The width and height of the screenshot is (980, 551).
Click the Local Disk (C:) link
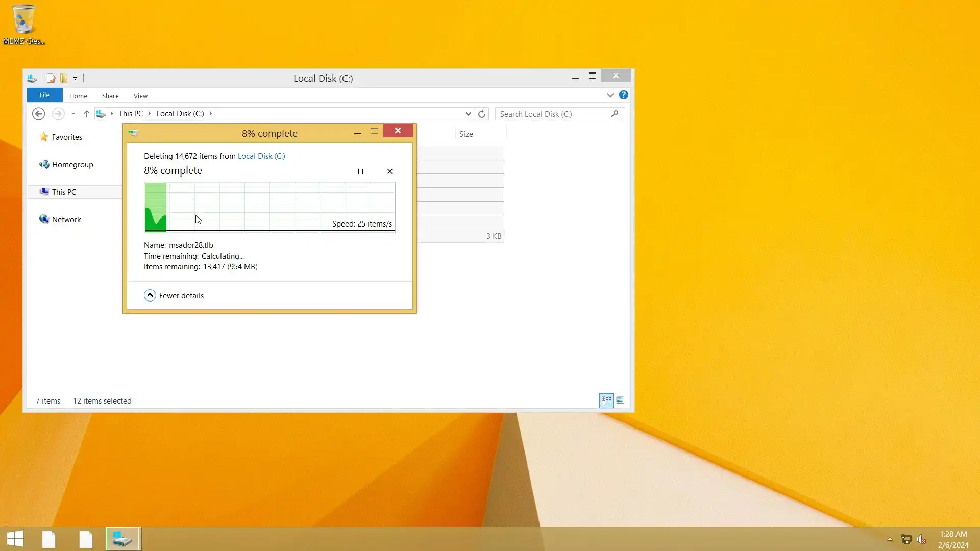click(x=261, y=156)
